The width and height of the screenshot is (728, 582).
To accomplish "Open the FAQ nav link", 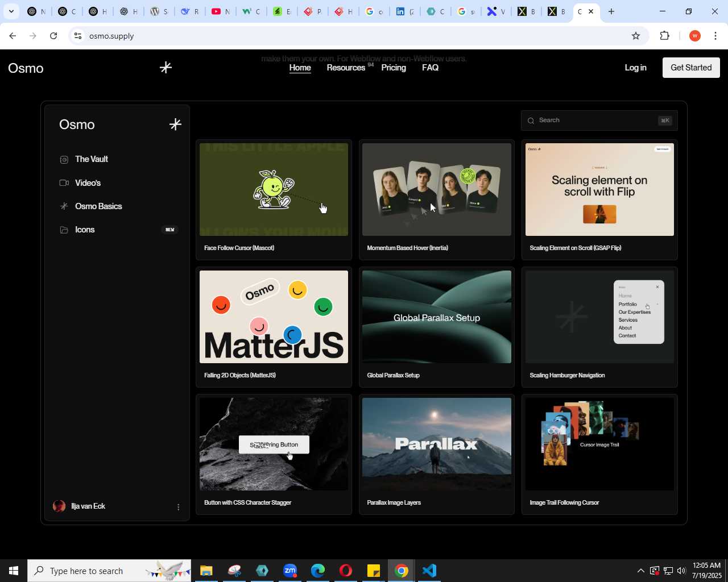I will tap(430, 68).
